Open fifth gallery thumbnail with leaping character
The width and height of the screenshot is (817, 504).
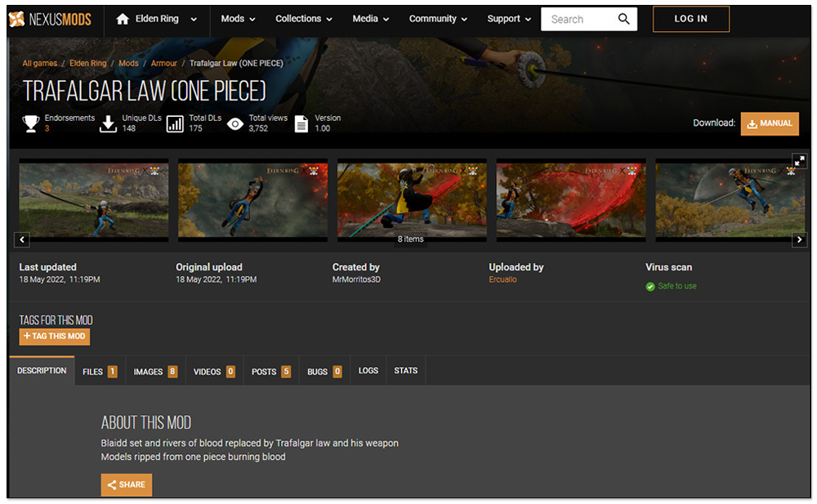click(x=730, y=200)
